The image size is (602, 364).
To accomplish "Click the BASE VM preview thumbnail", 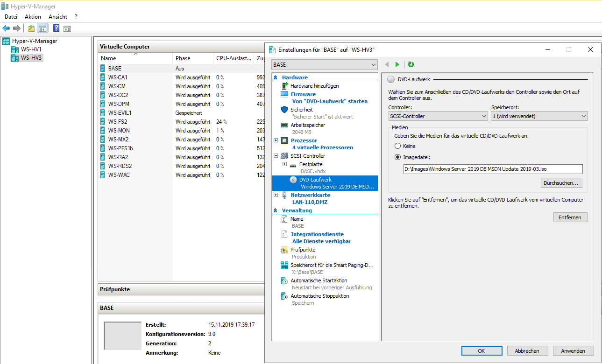I will tap(123, 336).
